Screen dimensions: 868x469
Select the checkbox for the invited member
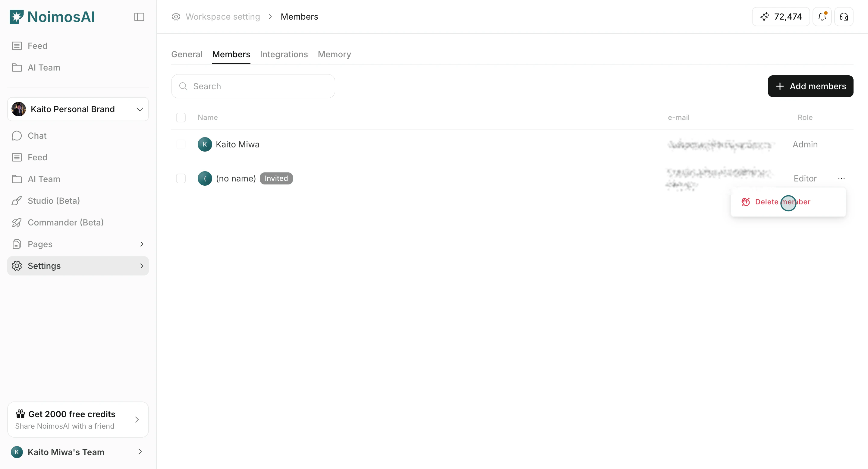[181, 178]
